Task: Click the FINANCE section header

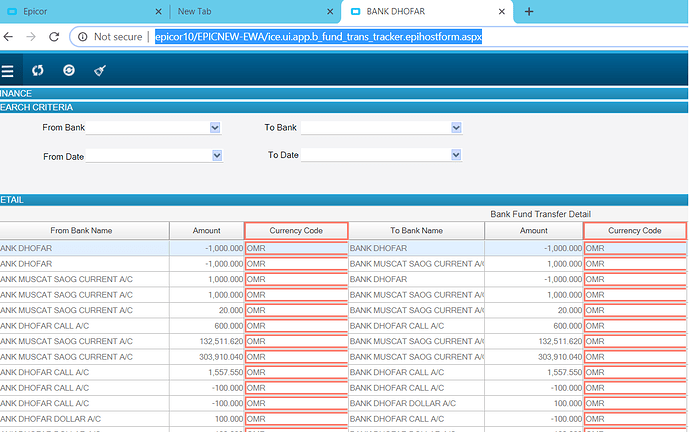Action: (x=344, y=93)
